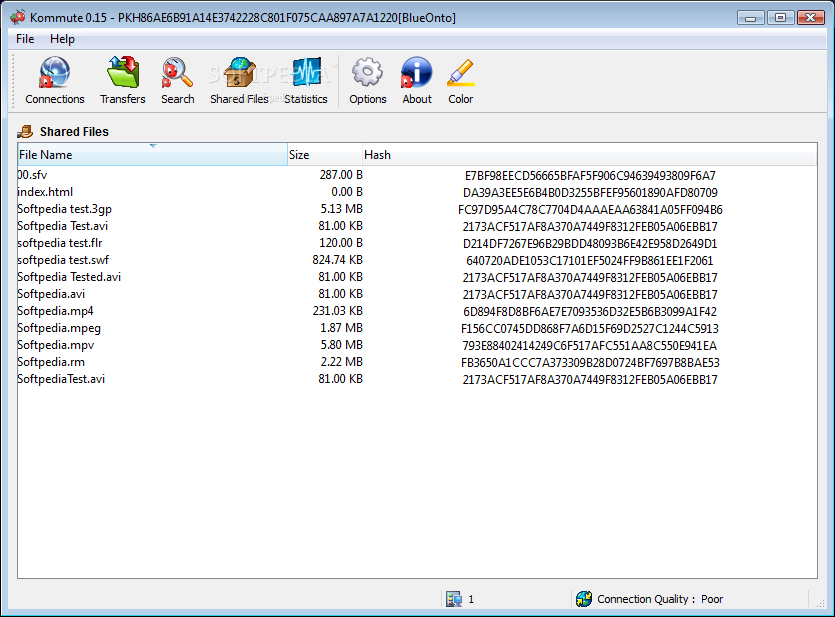Sort by Size column header
835x617 pixels.
325,154
